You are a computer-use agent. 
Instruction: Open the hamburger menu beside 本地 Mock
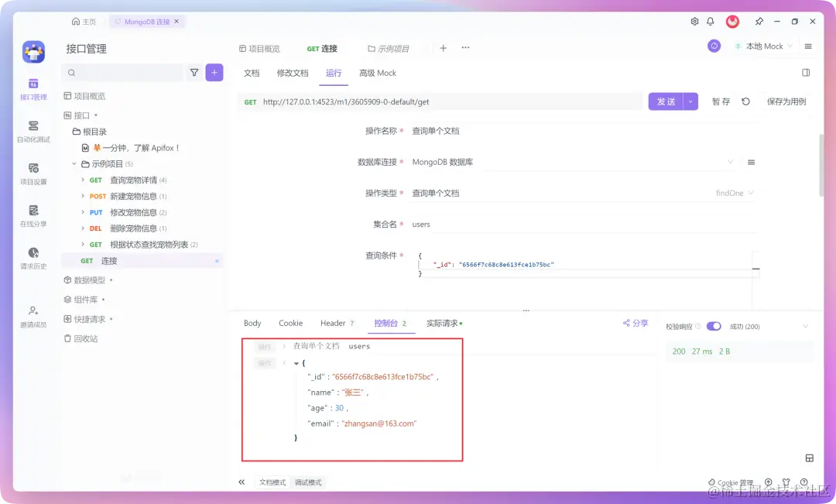click(x=808, y=46)
